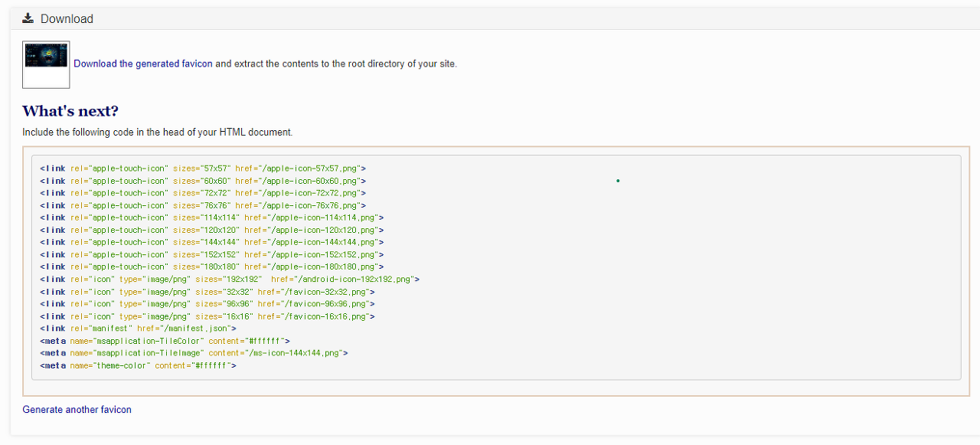Select the msapplication-TileColor meta line
The image size is (980, 445).
[165, 341]
